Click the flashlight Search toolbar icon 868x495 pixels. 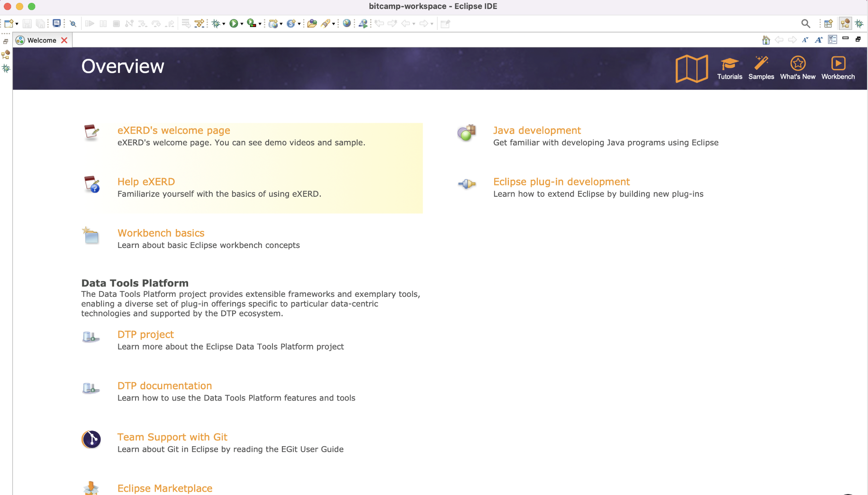click(x=325, y=23)
